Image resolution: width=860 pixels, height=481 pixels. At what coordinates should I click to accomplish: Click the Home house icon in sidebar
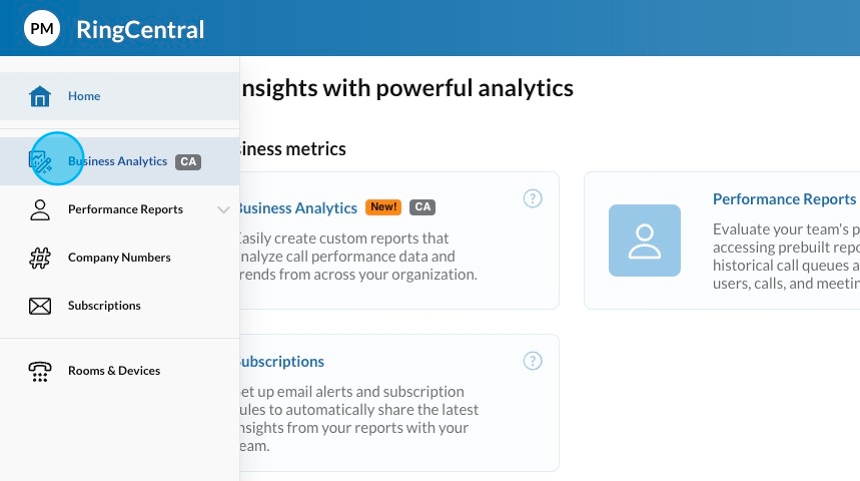tap(40, 96)
